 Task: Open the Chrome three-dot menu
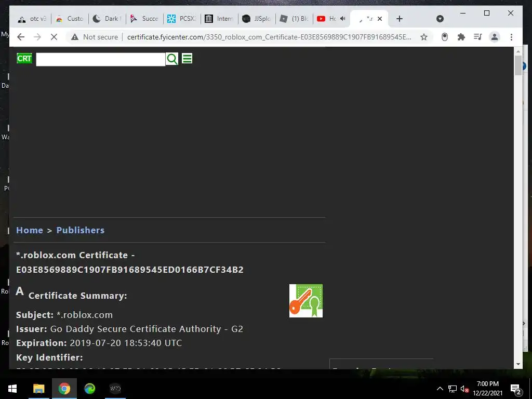[x=511, y=37]
